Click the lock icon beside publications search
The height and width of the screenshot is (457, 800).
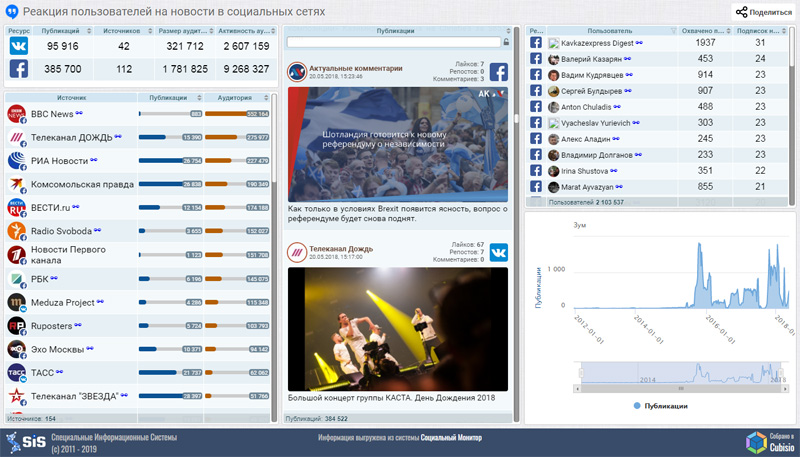506,42
